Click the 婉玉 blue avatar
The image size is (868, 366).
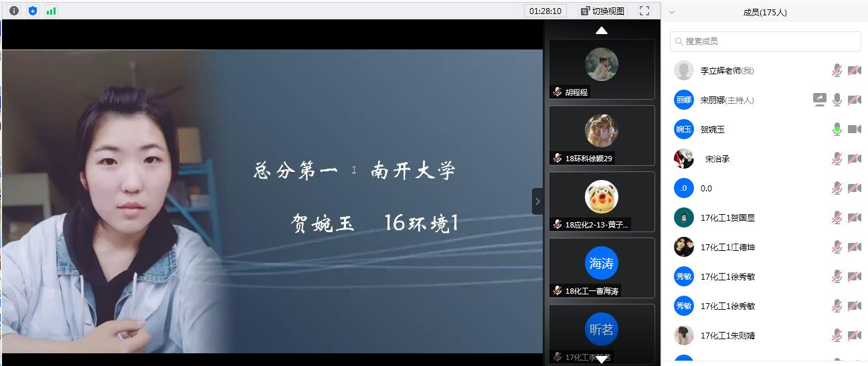684,129
